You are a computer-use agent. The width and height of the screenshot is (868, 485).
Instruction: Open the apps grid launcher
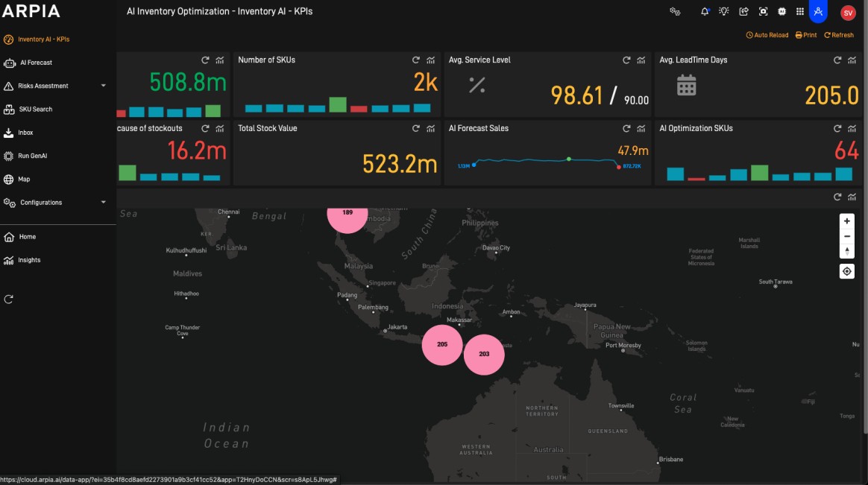tap(800, 12)
